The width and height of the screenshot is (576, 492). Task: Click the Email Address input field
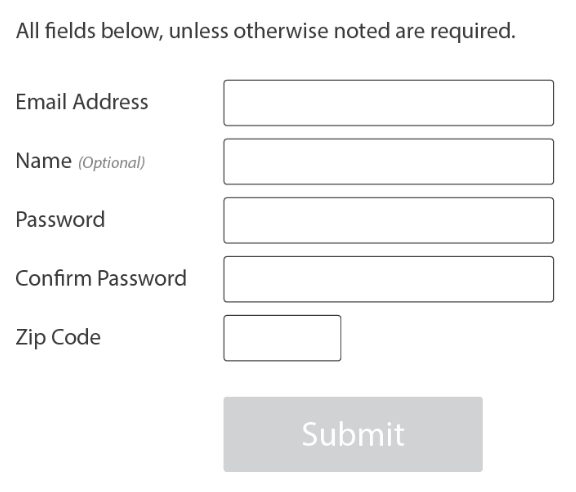coord(389,103)
